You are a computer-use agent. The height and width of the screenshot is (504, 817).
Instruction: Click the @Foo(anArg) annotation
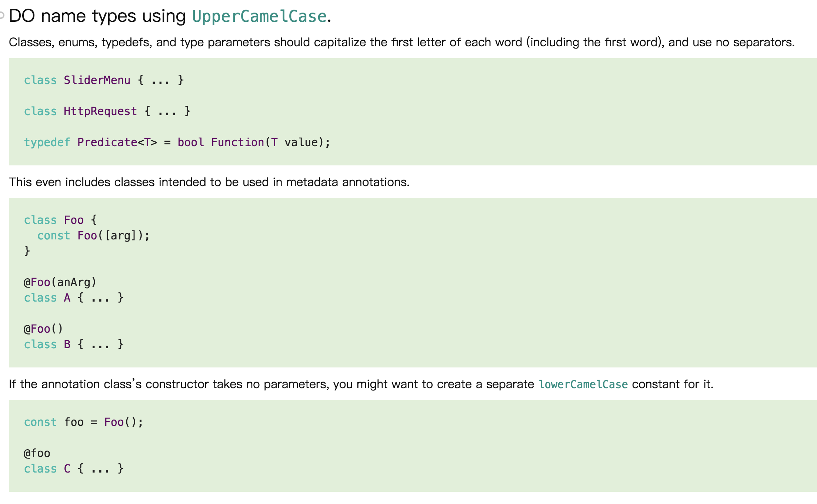[x=60, y=282]
